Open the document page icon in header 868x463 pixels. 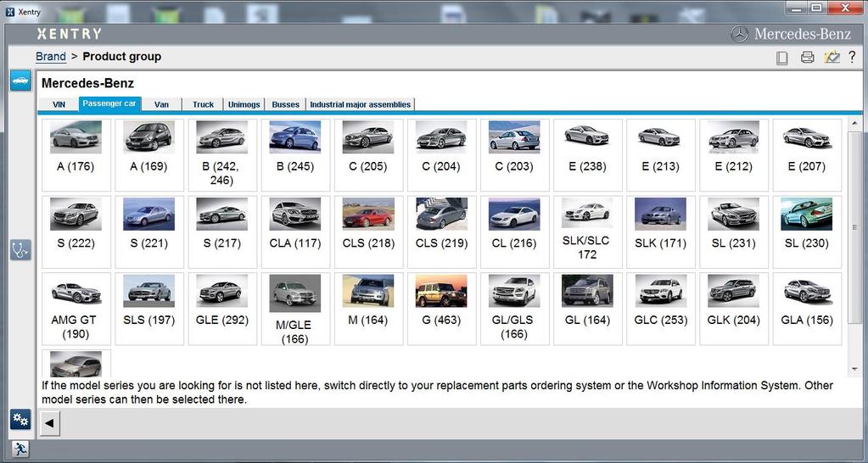[782, 58]
